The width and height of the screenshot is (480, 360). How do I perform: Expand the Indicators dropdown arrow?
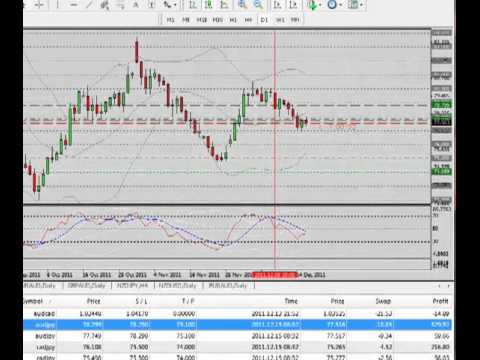click(320, 5)
